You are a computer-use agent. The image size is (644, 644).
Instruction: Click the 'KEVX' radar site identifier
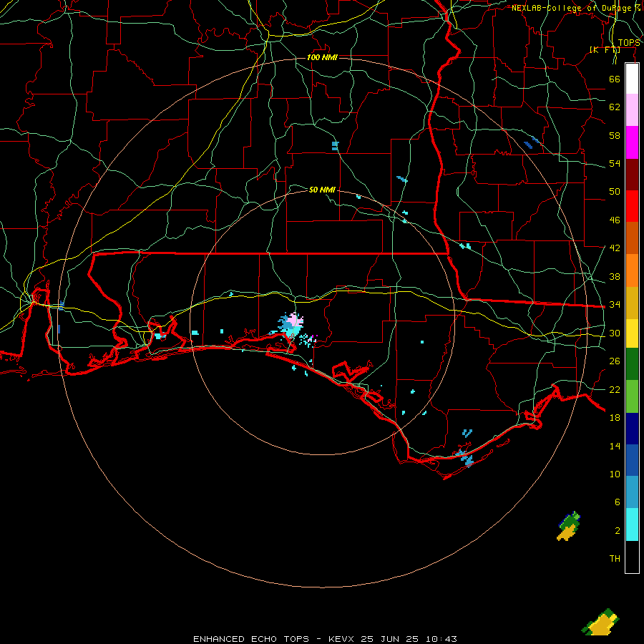tap(341, 639)
